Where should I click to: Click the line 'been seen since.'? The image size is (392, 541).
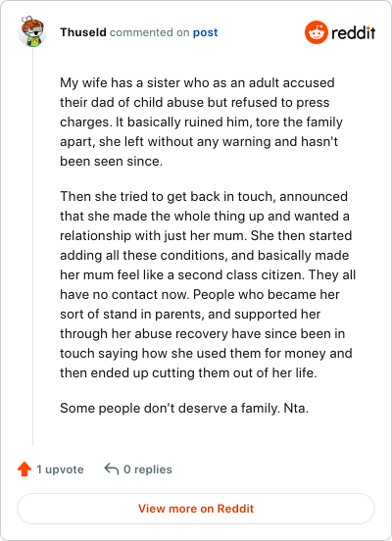click(x=111, y=161)
